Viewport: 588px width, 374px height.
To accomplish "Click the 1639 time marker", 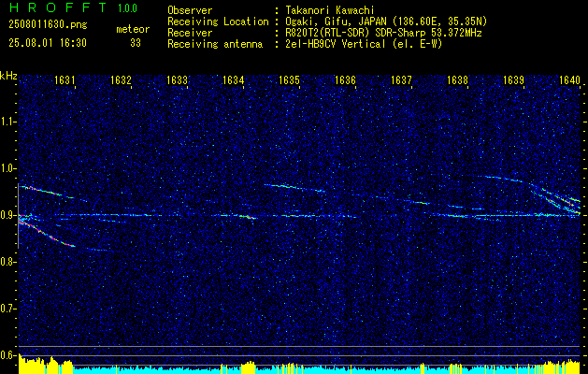I will point(514,79).
